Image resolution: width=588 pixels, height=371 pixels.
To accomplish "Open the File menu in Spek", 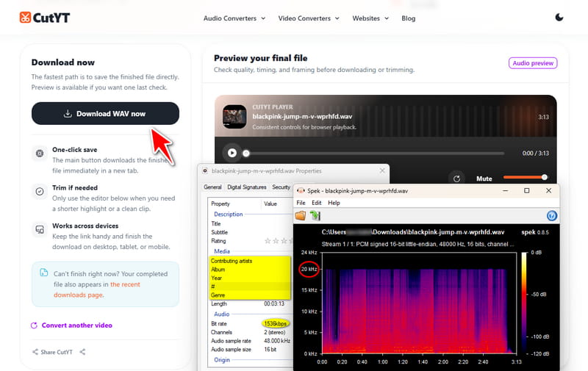I will pyautogui.click(x=301, y=203).
